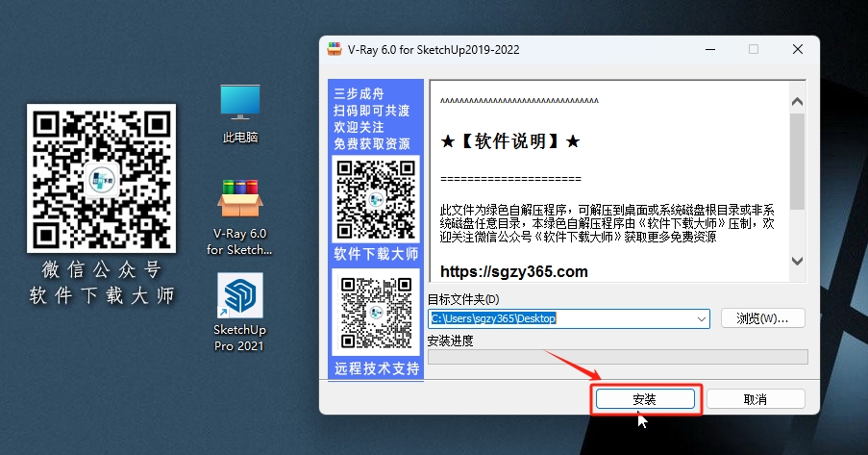Click the 免费获取资源 text in sidebar
Viewport: 868px width, 455px height.
(x=372, y=144)
